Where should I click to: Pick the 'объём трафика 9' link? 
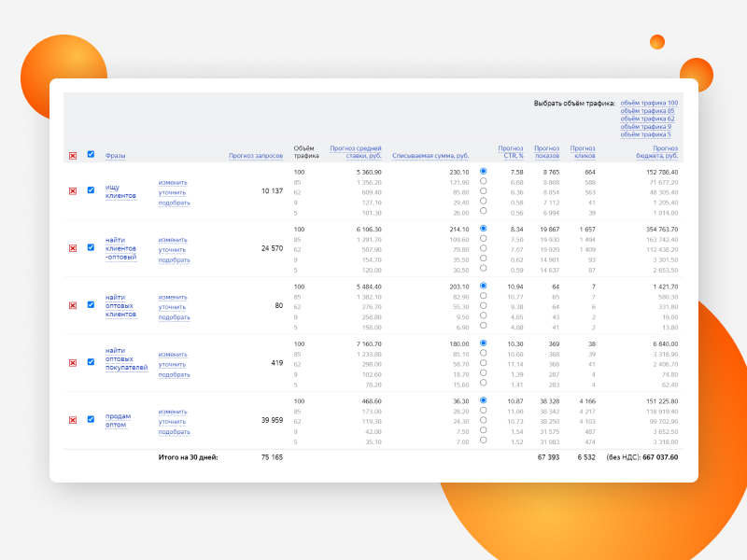pos(645,127)
